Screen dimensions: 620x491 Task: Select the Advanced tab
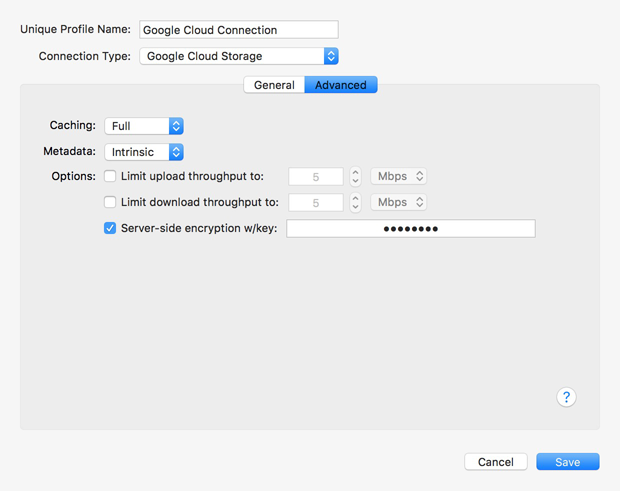[341, 85]
